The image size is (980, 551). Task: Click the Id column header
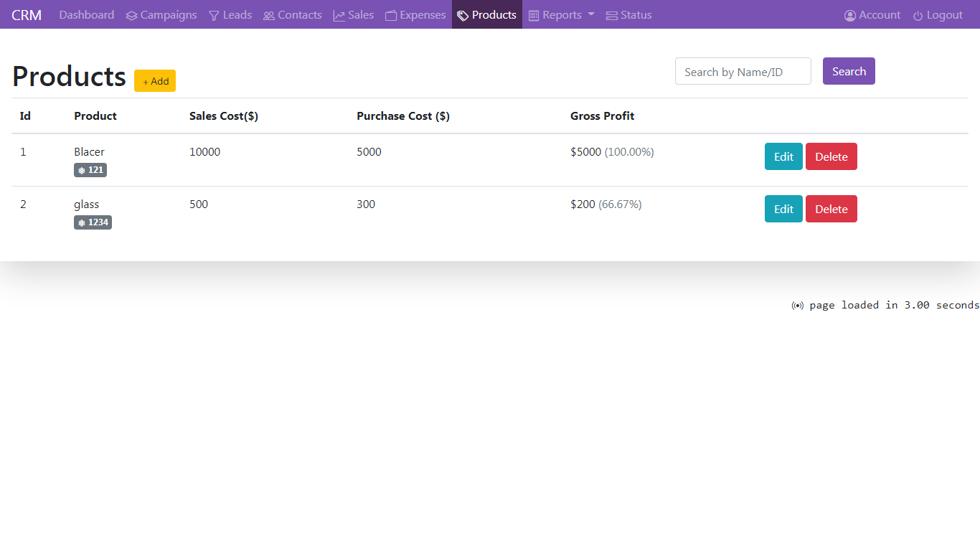25,116
